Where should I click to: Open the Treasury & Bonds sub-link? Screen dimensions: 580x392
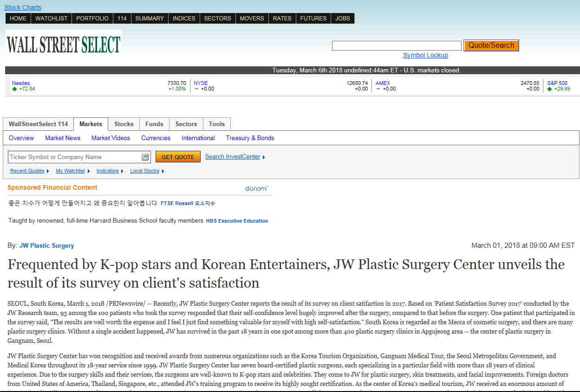click(x=250, y=138)
